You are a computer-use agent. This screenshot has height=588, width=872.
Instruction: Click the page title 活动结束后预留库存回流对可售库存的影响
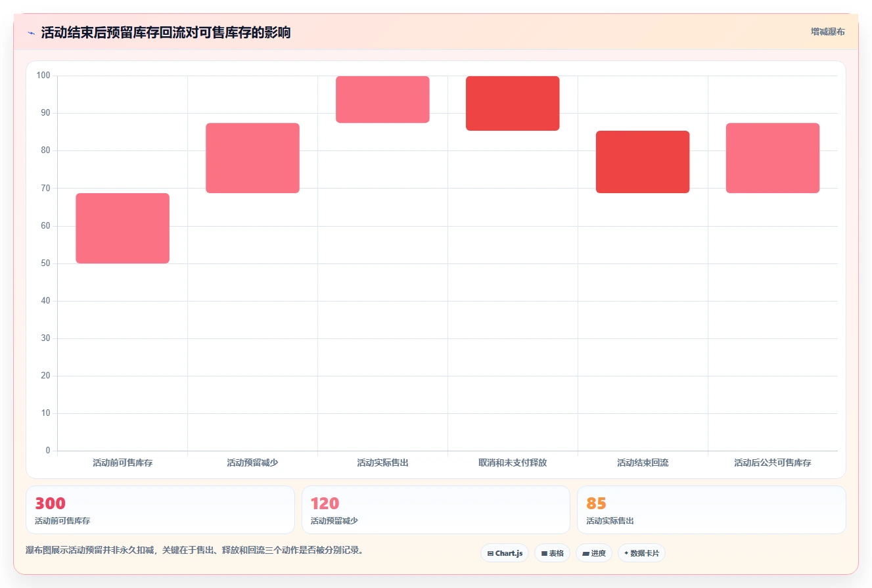coord(166,32)
